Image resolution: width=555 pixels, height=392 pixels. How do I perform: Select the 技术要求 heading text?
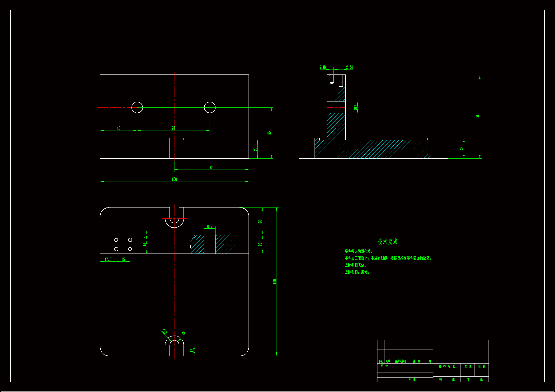point(387,241)
